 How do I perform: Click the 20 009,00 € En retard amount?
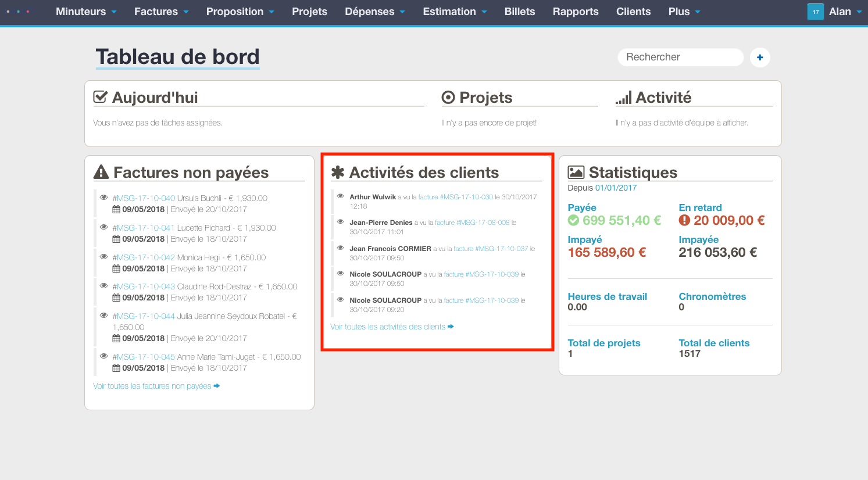729,220
